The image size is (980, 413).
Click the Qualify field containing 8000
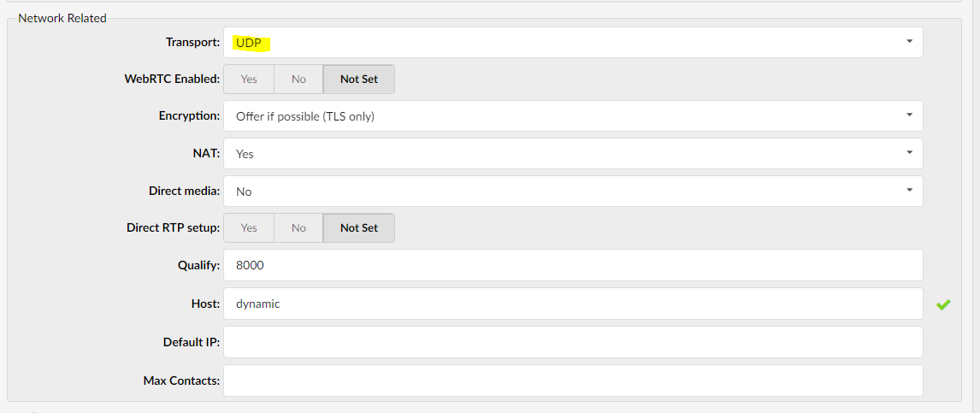573,265
